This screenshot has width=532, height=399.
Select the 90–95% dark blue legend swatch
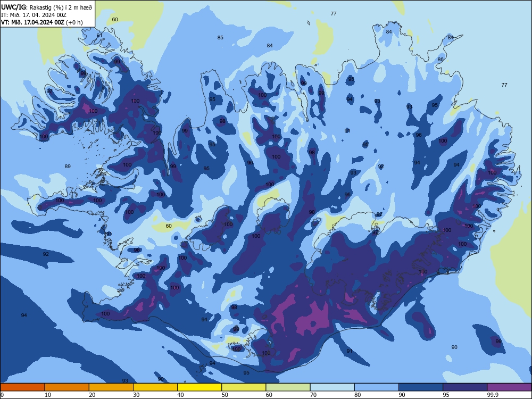(x=421, y=387)
